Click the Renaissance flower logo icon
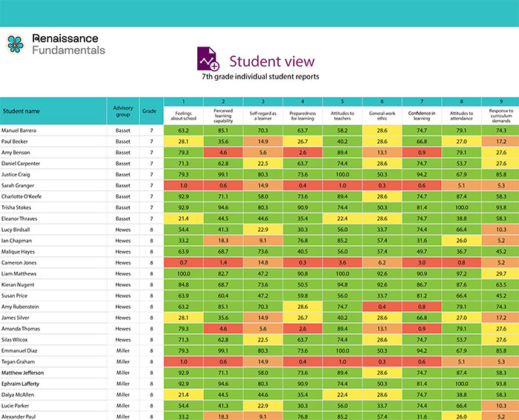The height and width of the screenshot is (420, 519). (16, 44)
